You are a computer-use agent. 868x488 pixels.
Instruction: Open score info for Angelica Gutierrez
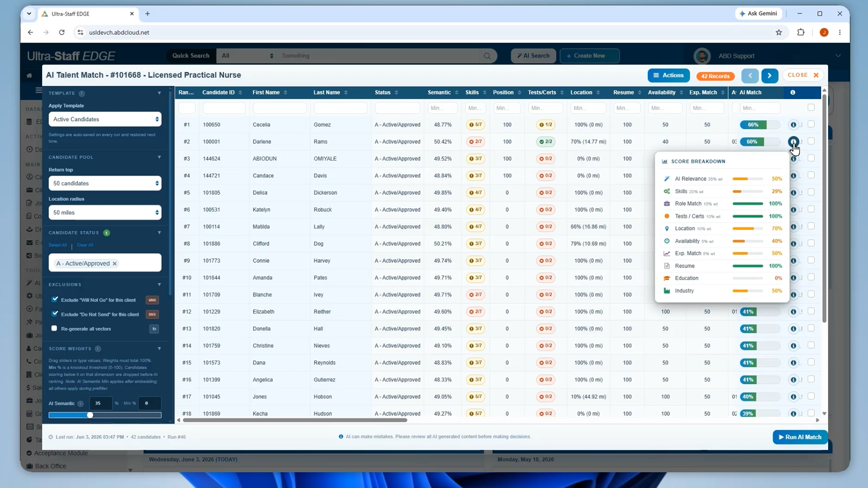pos(793,380)
